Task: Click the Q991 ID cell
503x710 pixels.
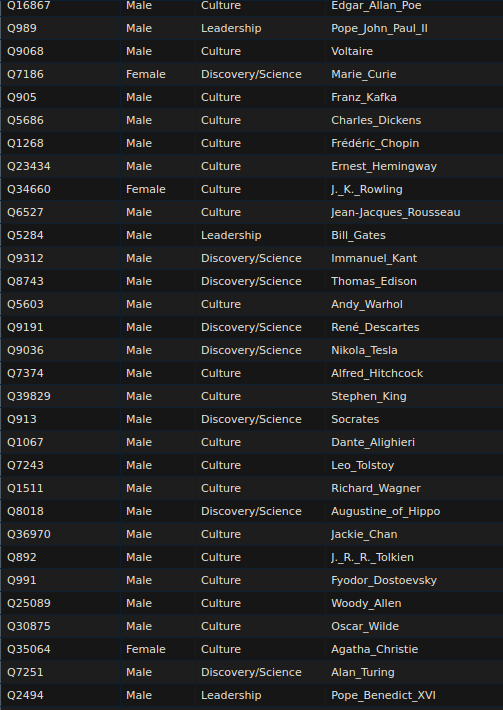Action: [61, 580]
